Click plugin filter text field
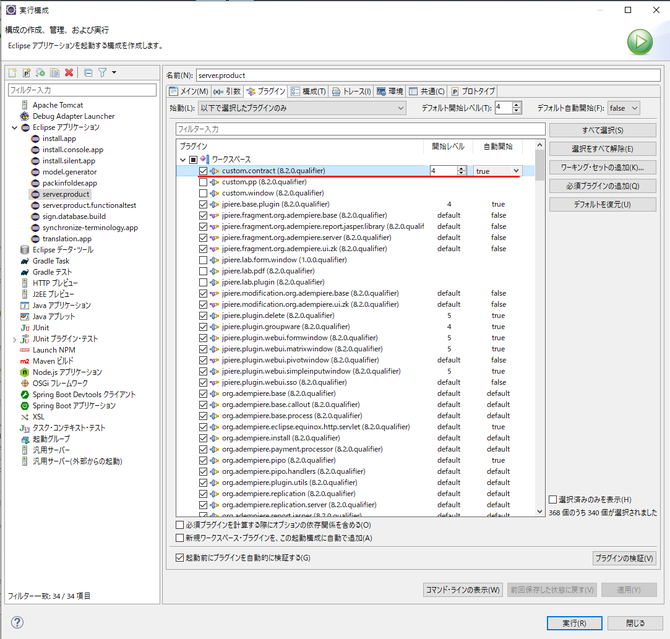The width and height of the screenshot is (670, 639). 360,129
